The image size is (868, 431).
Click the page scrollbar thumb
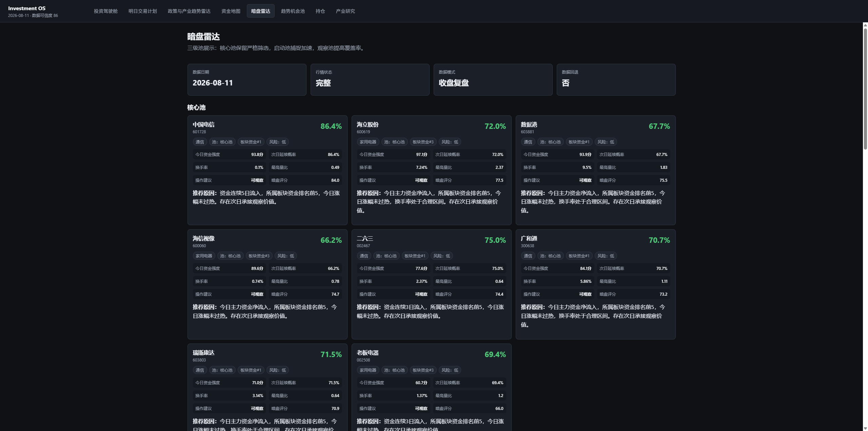865,89
